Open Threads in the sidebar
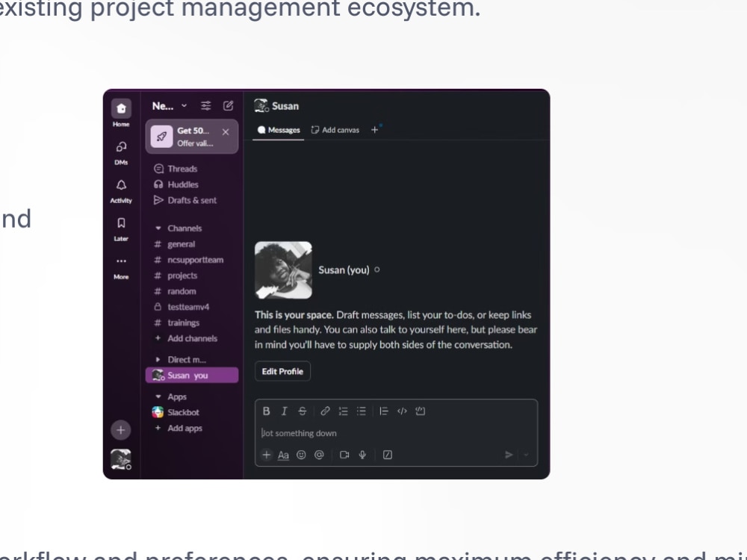The width and height of the screenshot is (747, 560). (191, 169)
